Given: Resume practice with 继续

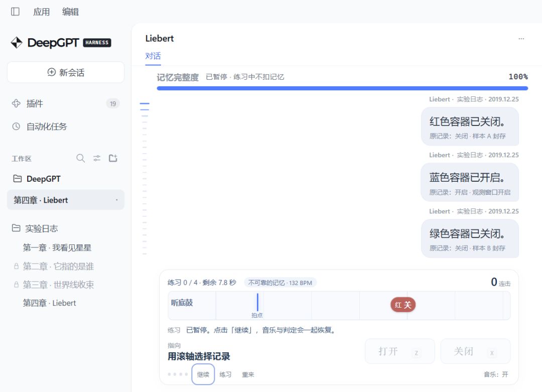Looking at the screenshot, I should coord(203,374).
